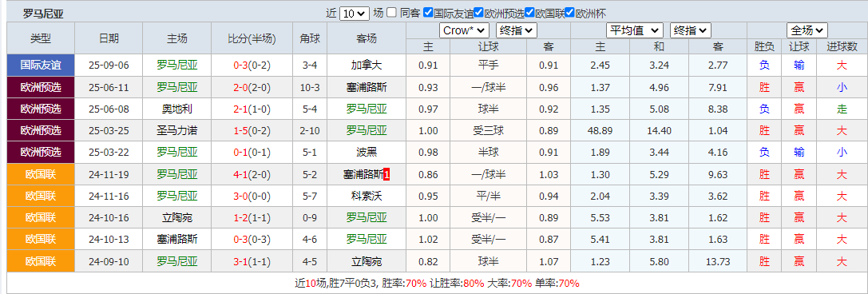
Task: Open home team 塞浦路斯 on 24-10-13
Action: coord(177,239)
